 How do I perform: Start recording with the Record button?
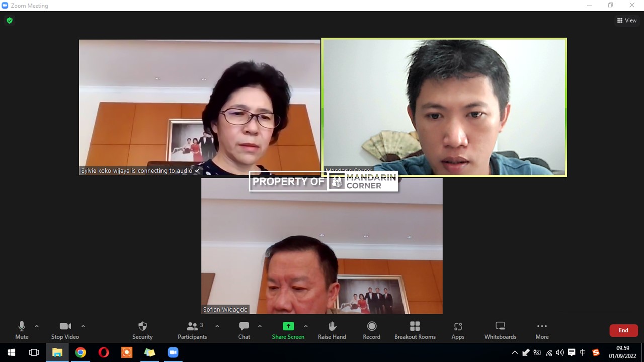tap(371, 330)
